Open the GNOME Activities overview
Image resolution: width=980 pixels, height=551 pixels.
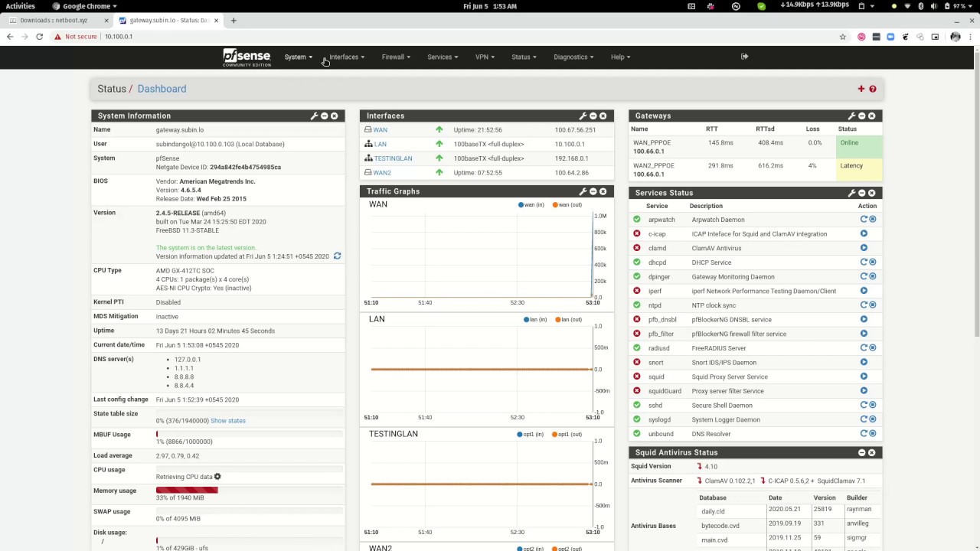click(21, 6)
